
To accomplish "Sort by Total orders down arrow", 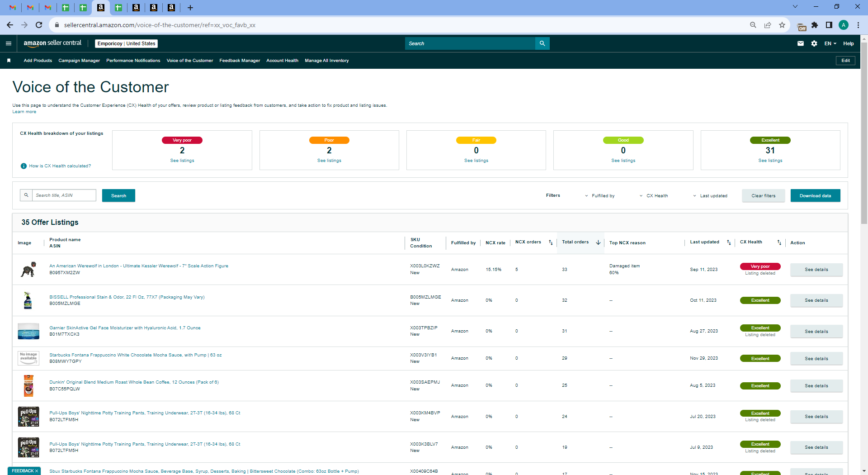I will coord(598,242).
